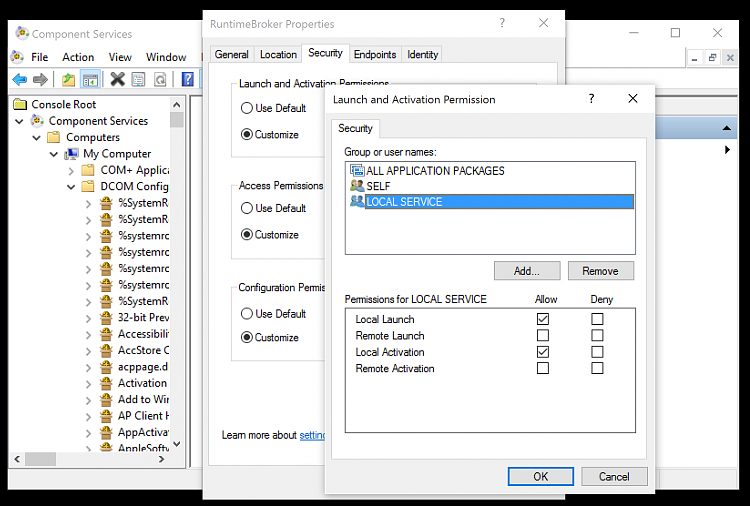
Task: Click the LOCAL SERVICE user icon
Action: [x=357, y=201]
